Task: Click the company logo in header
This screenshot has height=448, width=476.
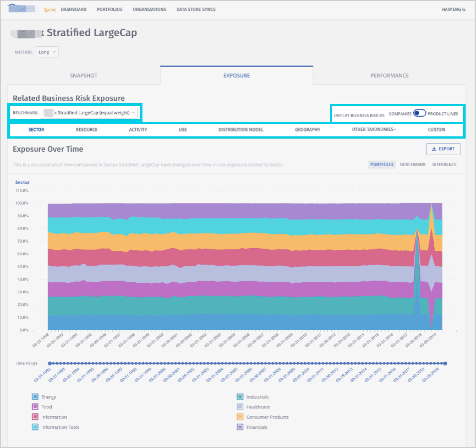Action: [x=21, y=8]
